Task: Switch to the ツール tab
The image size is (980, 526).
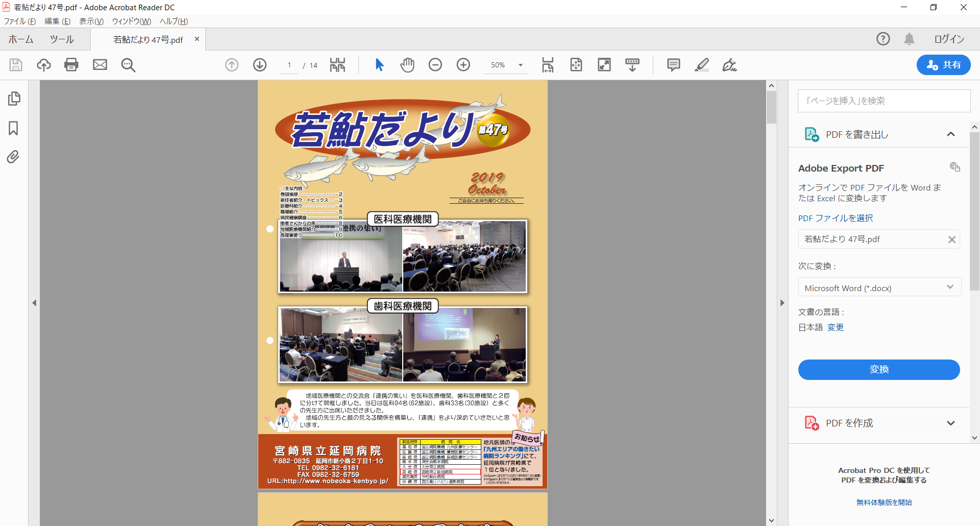Action: [62, 39]
